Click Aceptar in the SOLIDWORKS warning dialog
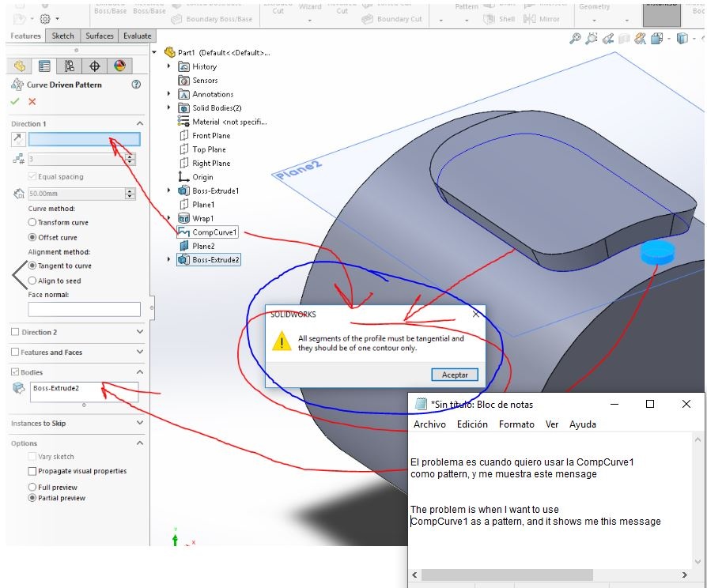This screenshot has height=588, width=707. pyautogui.click(x=455, y=375)
